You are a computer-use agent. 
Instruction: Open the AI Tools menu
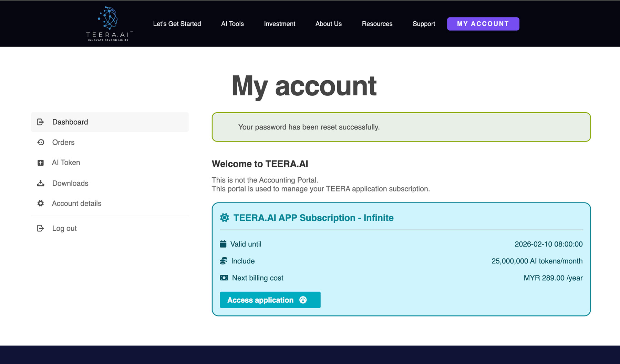click(x=232, y=24)
